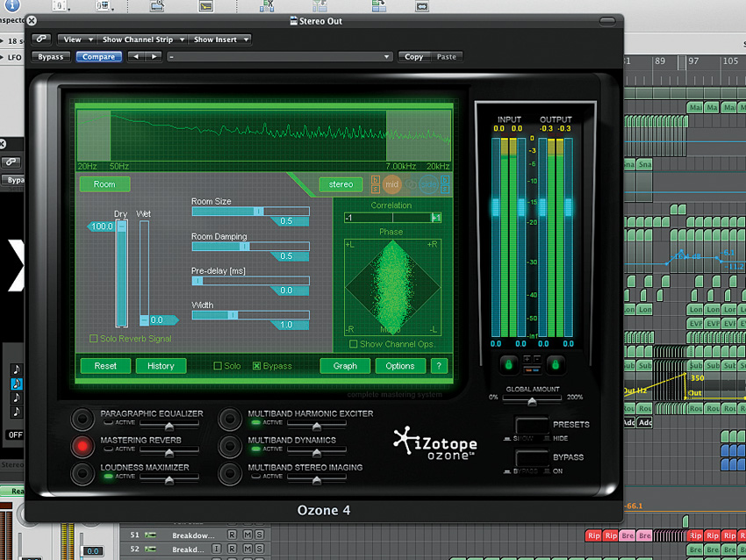
Task: Click the orange mid channel icon
Action: coord(391,184)
